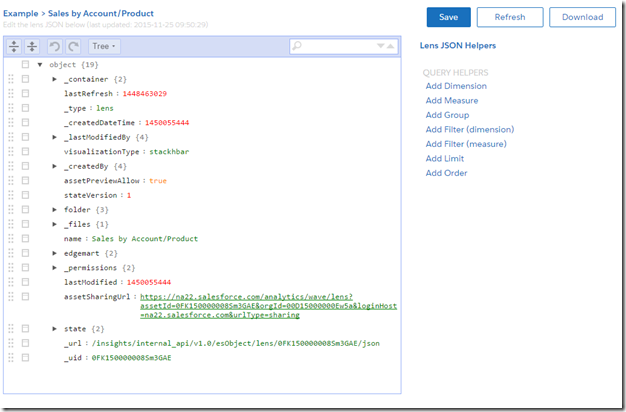Expand the state node
This screenshot has width=626, height=412.
54,329
